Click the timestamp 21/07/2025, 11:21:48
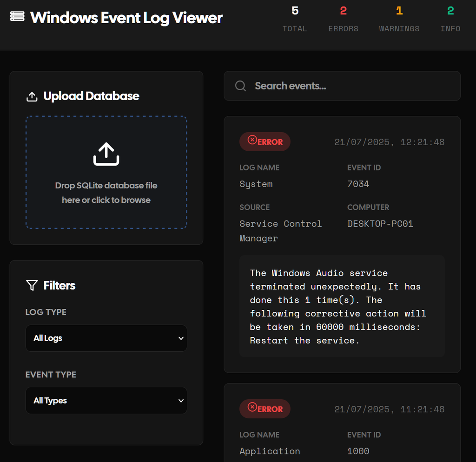Screen dimensions: 476x462 coord(389,409)
